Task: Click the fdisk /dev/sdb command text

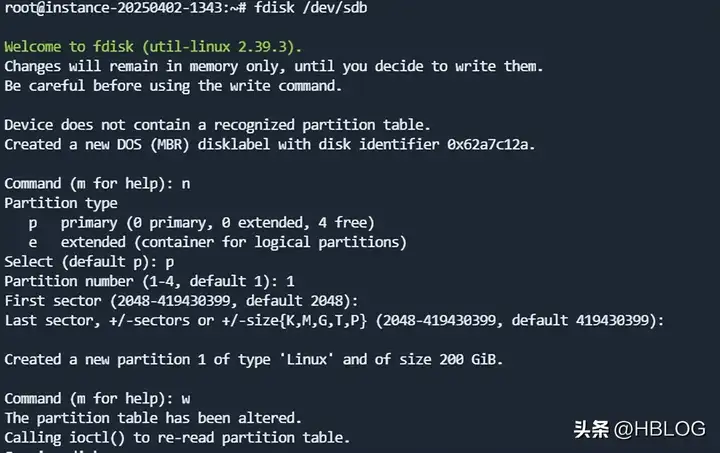Action: click(x=311, y=8)
